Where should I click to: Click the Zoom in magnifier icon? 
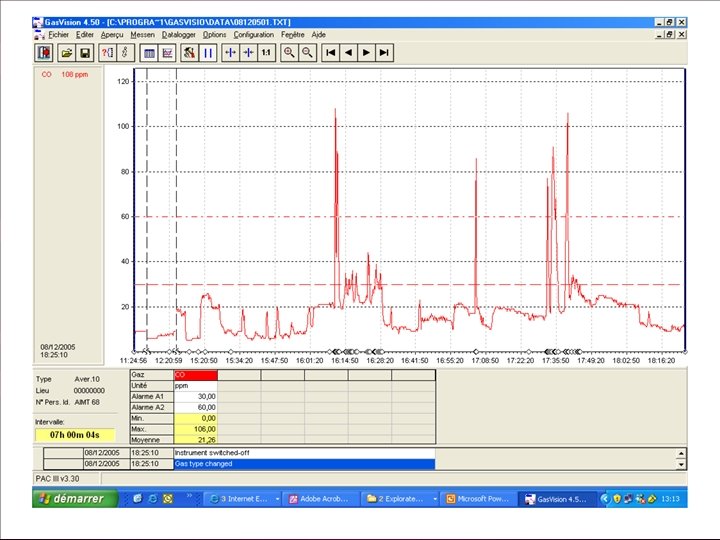coord(289,52)
